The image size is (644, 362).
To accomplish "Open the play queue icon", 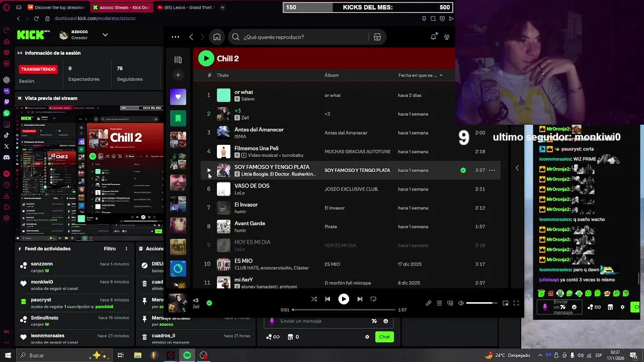I will [439, 303].
